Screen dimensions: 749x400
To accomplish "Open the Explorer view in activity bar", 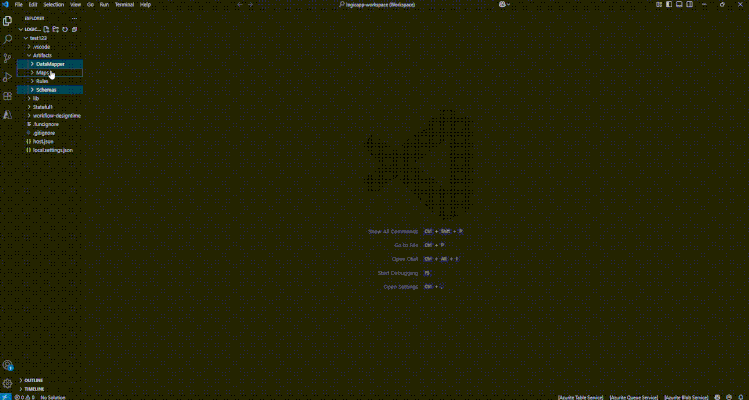I will click(7, 21).
